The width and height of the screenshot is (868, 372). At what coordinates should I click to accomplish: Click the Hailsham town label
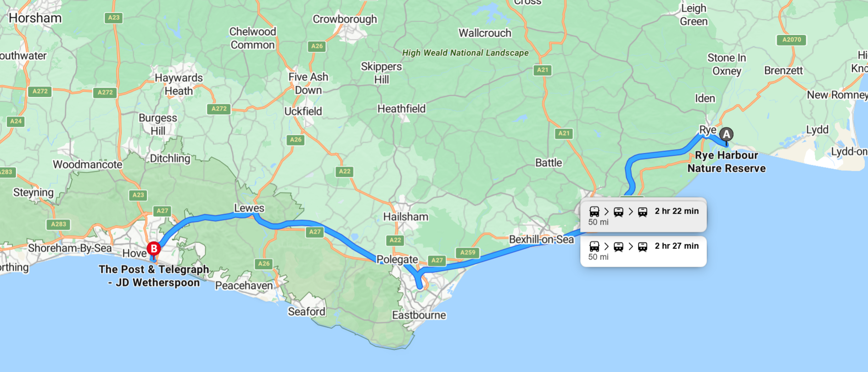[x=406, y=217]
